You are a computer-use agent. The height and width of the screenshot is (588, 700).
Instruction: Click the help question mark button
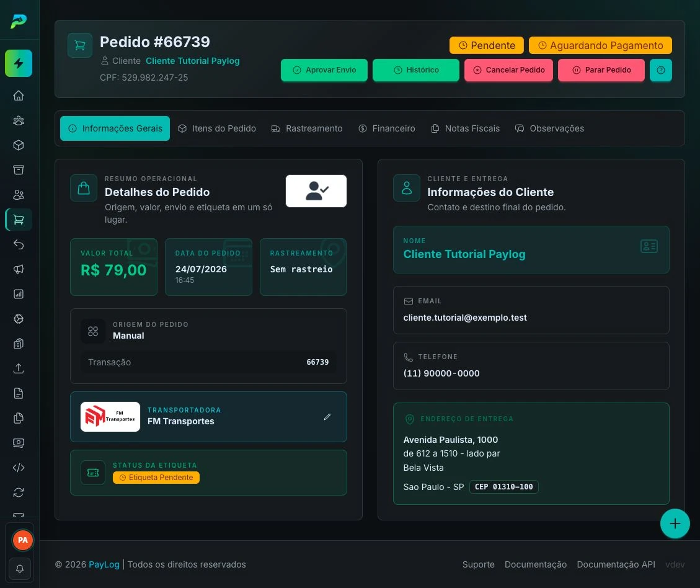(x=661, y=70)
